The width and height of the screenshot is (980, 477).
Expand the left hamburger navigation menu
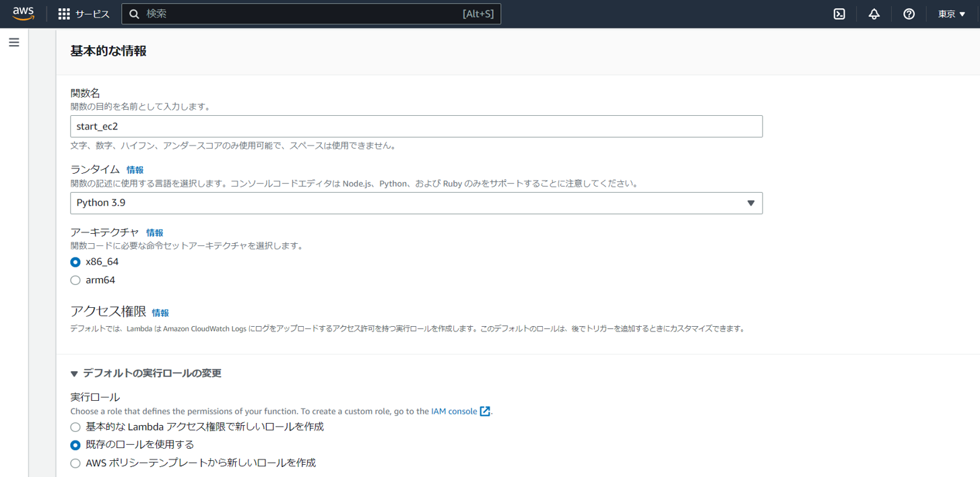coord(14,42)
